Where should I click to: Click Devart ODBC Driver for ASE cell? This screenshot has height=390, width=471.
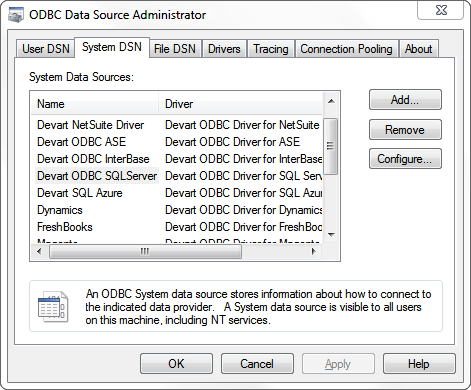coord(232,142)
